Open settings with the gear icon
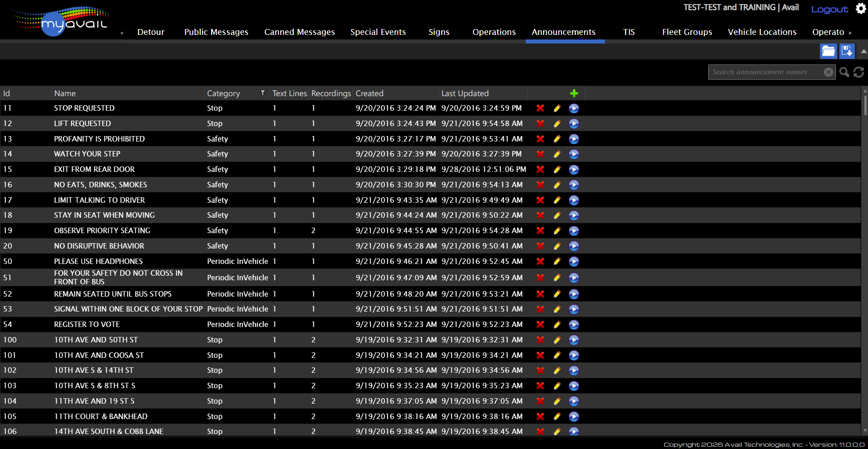This screenshot has height=449, width=868. coord(860,9)
